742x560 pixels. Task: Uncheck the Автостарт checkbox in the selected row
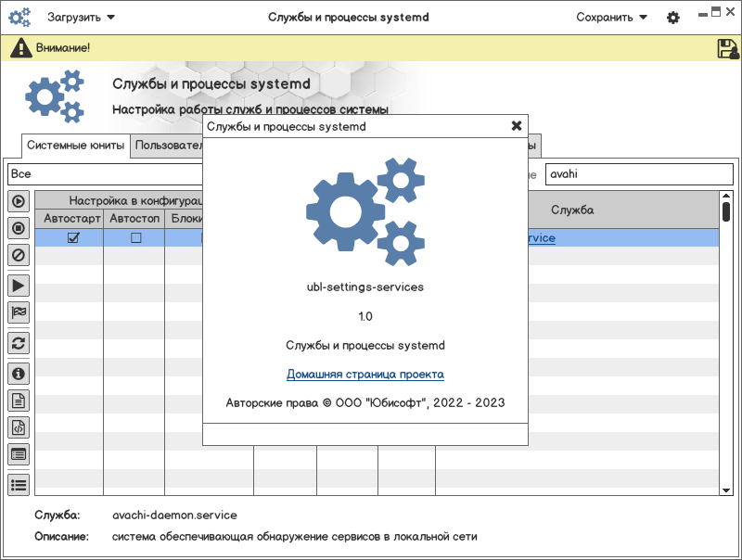pos(73,238)
